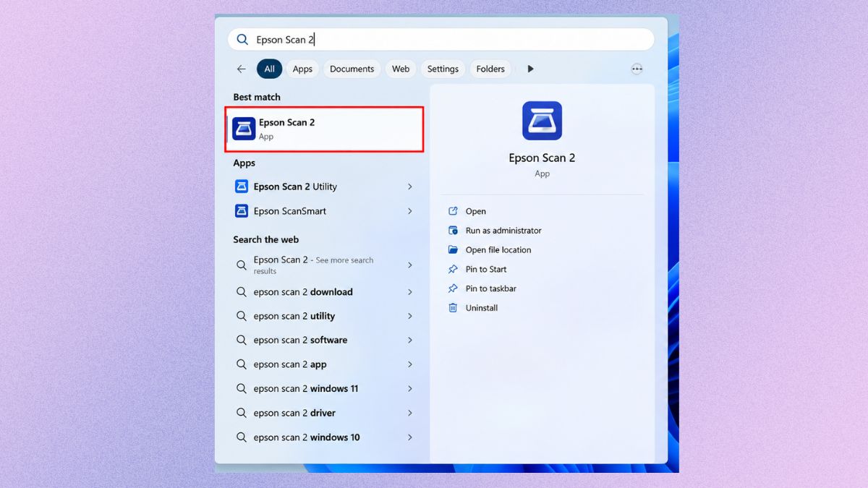This screenshot has height=488, width=868.
Task: Click 'epson scan 2 software' suggestion text
Action: (x=300, y=340)
